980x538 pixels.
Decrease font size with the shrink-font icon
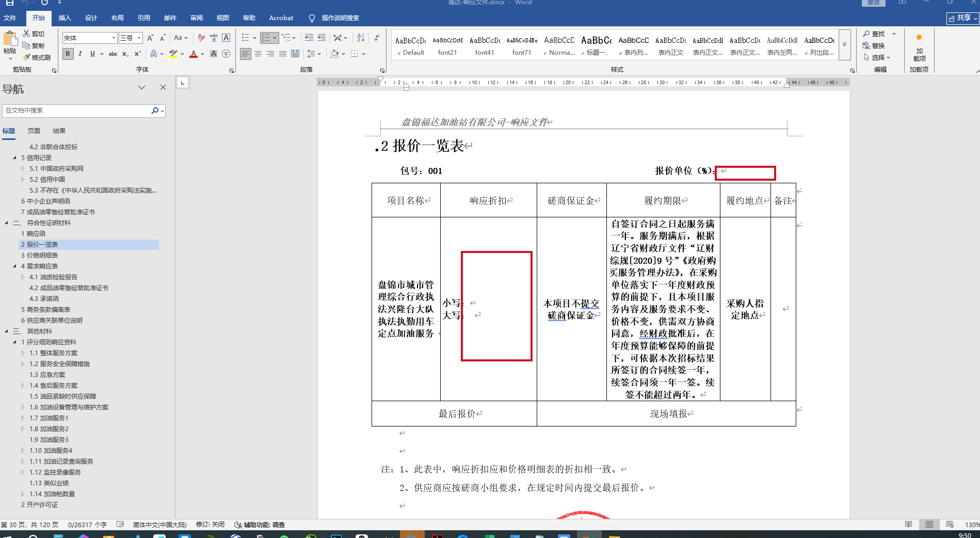(163, 38)
